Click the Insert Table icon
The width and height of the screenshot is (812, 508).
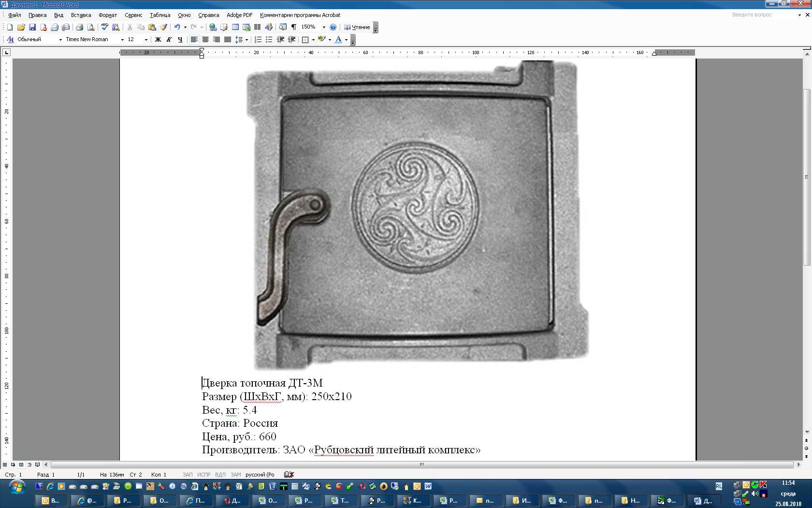[x=235, y=27]
